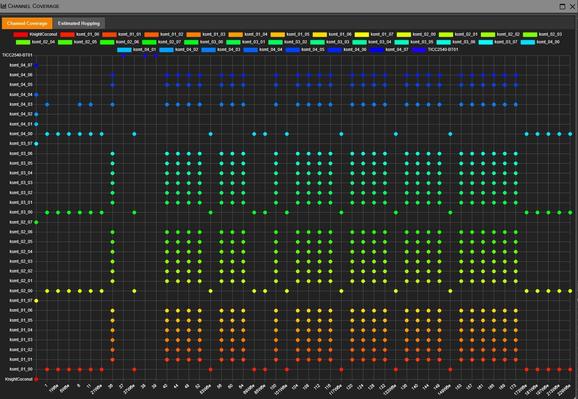Image resolution: width=578 pixels, height=399 pixels.
Task: Select the ksmt_02_00 y-axis label
Action: [21, 291]
